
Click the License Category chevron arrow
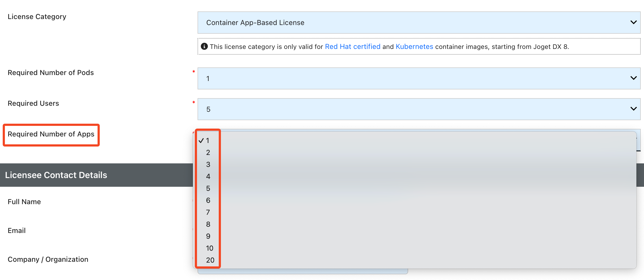point(633,22)
